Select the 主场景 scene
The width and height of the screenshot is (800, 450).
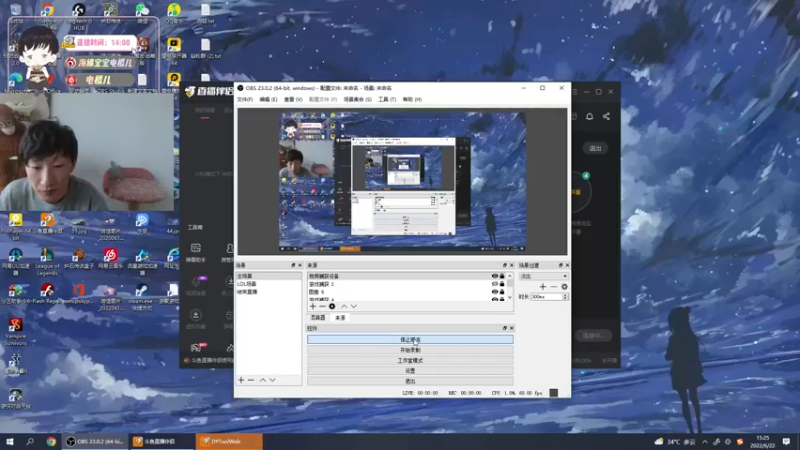pos(268,276)
